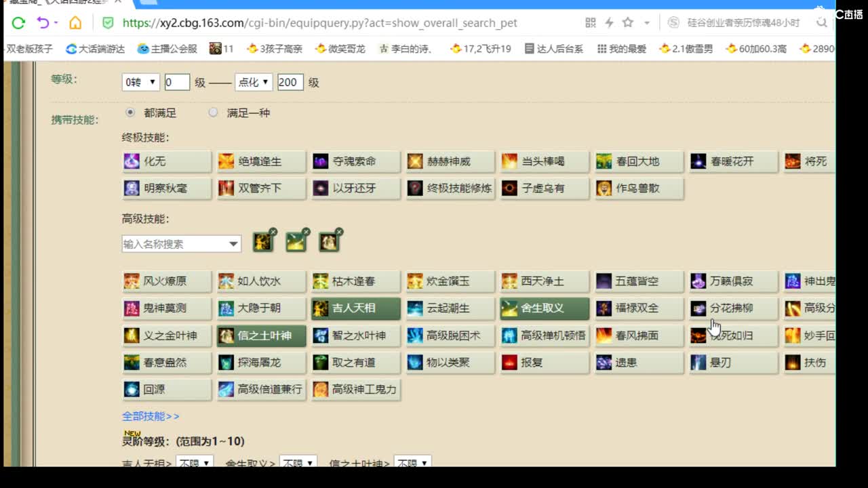Choose the 双管齐下 skill
The height and width of the screenshot is (488, 868).
coord(261,188)
